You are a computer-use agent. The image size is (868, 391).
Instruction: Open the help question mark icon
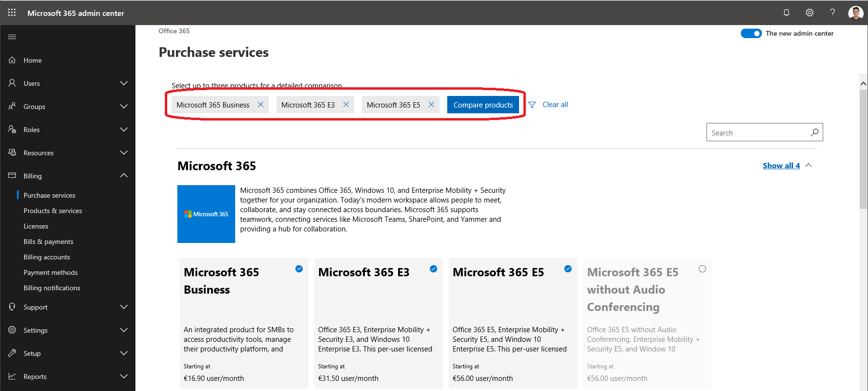tap(832, 13)
